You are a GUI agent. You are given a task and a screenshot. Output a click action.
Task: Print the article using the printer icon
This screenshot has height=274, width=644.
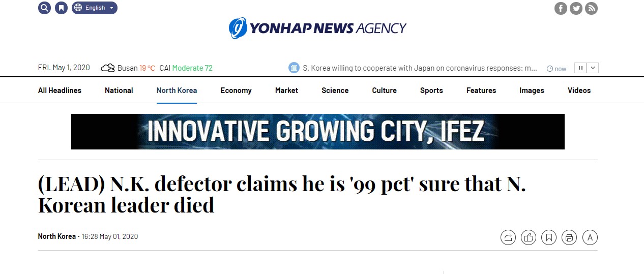pos(569,237)
